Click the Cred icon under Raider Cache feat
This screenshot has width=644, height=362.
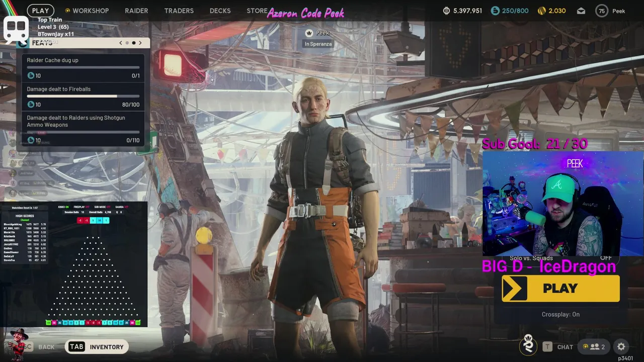pos(31,75)
